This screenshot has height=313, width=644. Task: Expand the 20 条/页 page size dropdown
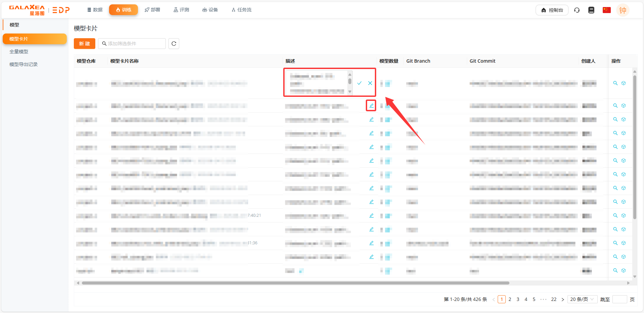click(582, 299)
